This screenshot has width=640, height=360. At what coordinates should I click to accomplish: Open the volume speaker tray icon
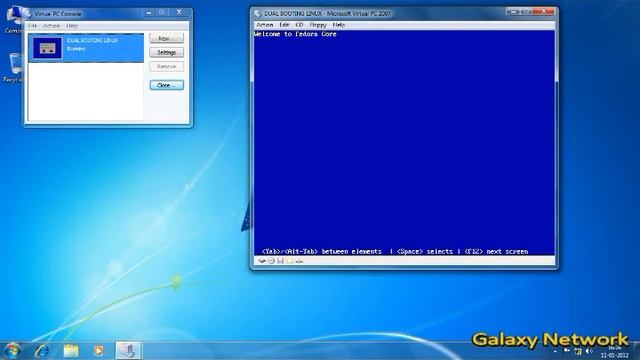coord(589,351)
